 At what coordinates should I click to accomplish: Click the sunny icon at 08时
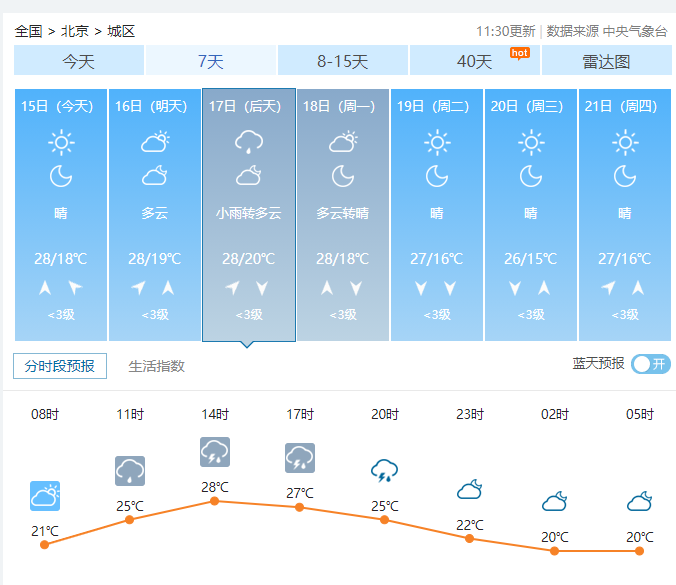[x=45, y=496]
